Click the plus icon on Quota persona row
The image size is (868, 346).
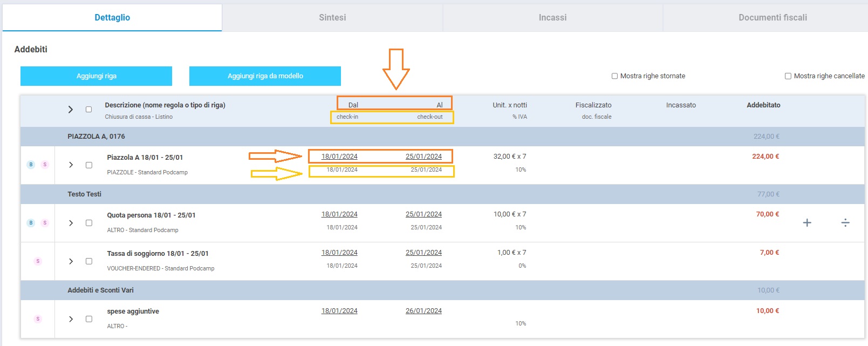pos(807,223)
